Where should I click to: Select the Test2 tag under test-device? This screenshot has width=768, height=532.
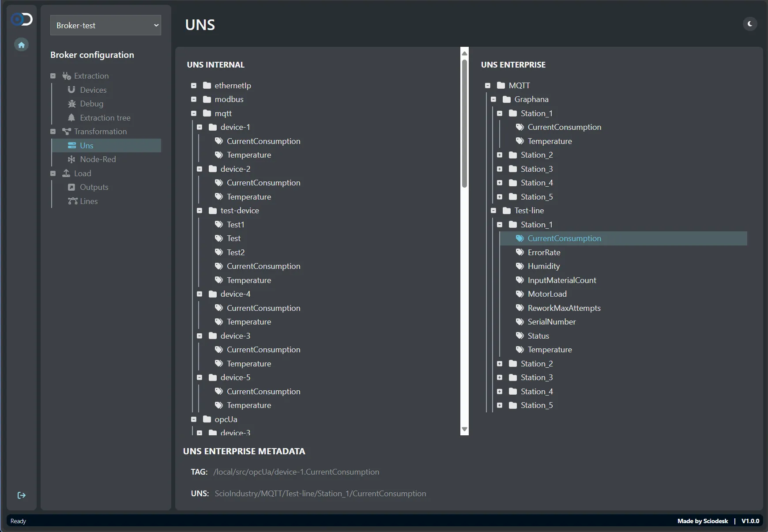[235, 253]
